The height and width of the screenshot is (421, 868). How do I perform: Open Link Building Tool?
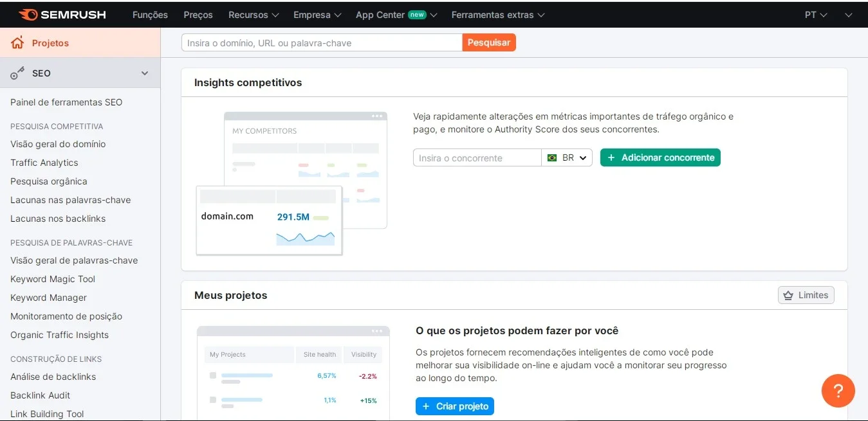47,414
